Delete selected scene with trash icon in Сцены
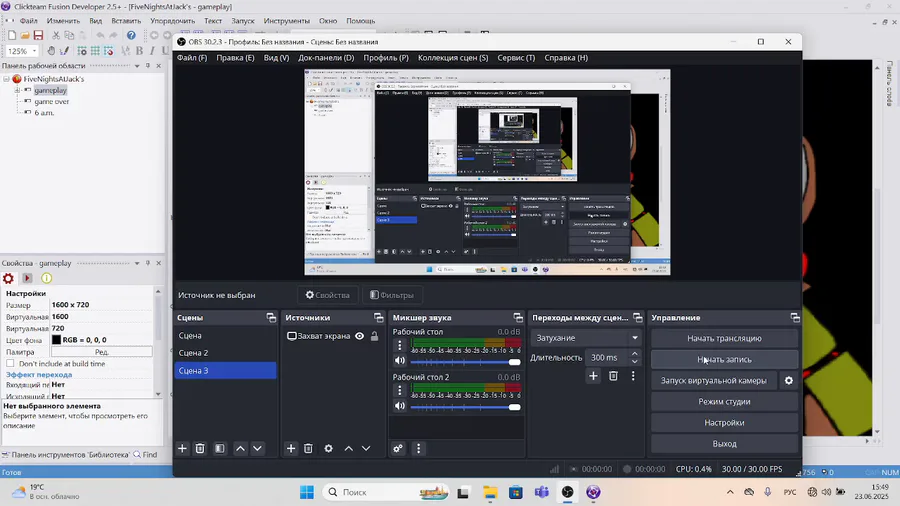Screen dimensions: 900x506 click(x=200, y=448)
